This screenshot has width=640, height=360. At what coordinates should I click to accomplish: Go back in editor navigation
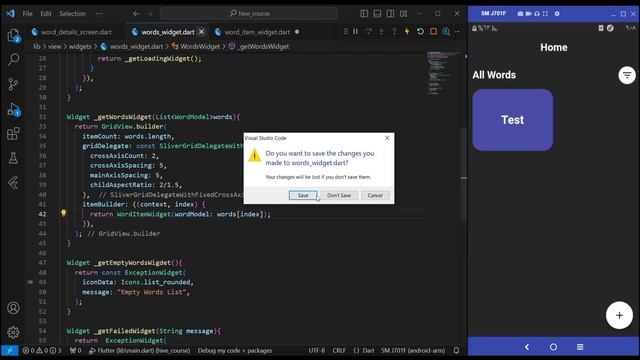pyautogui.click(x=136, y=13)
